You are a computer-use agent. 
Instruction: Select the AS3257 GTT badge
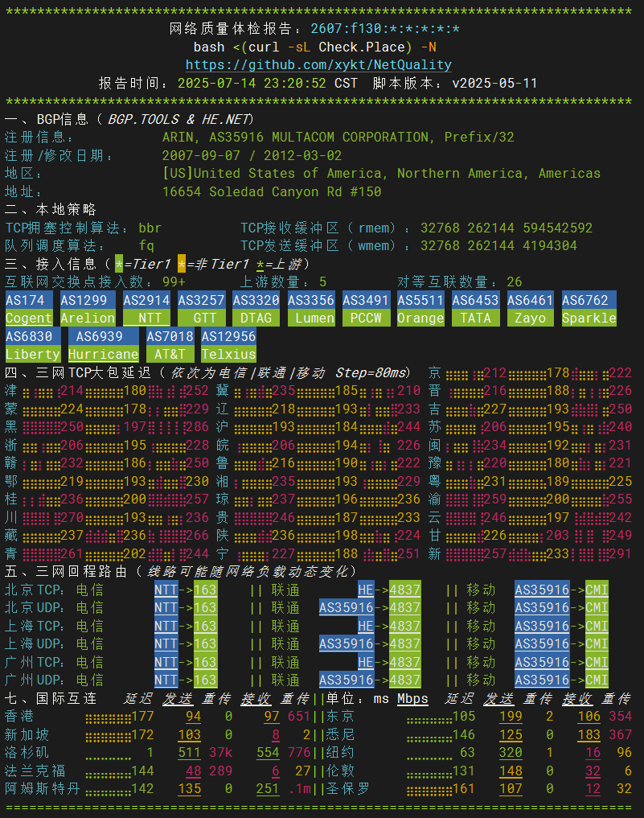click(201, 309)
